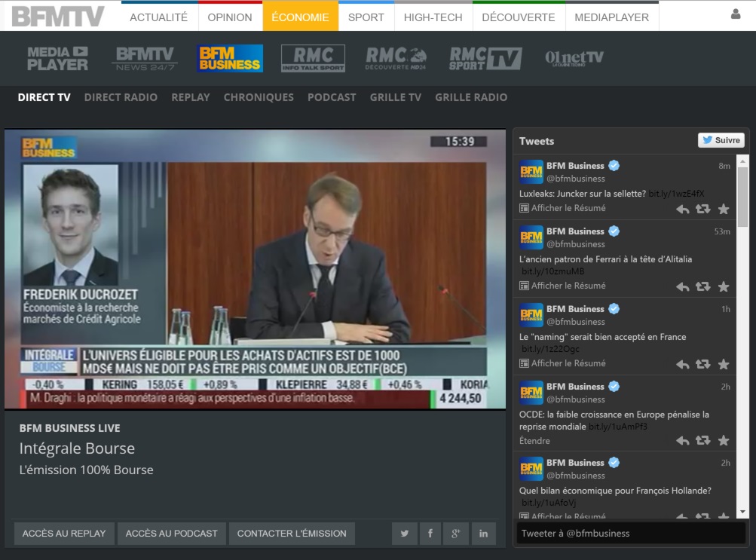Expand Afficher le Résumé on naming tweet
Screen dimensions: 756x560
562,363
